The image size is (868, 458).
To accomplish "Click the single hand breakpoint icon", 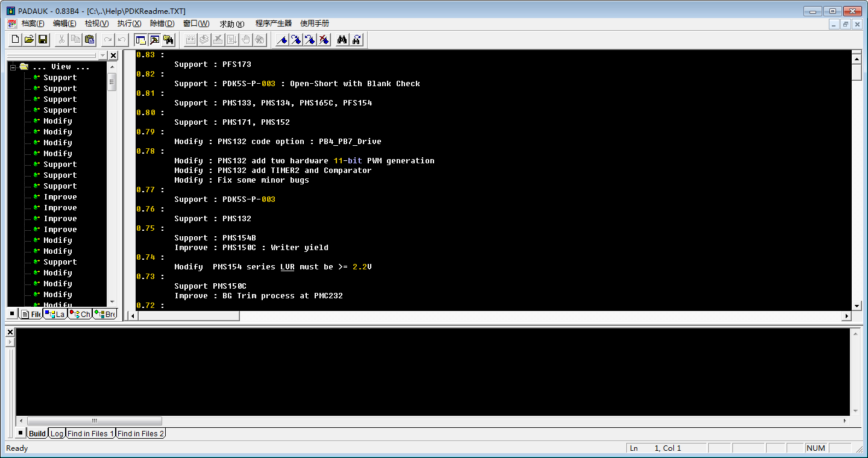I will coord(246,39).
